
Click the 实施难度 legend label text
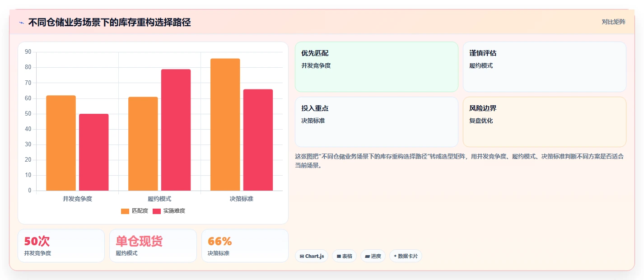(x=174, y=211)
